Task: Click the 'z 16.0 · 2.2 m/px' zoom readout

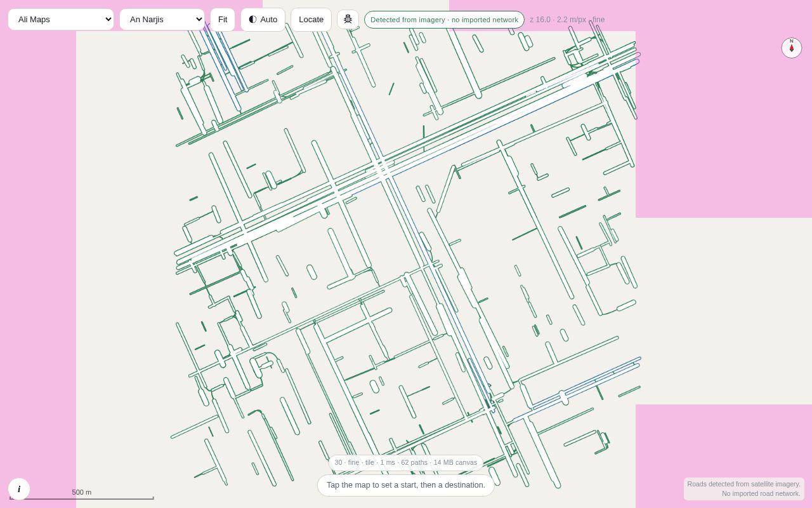Action: coord(567,20)
